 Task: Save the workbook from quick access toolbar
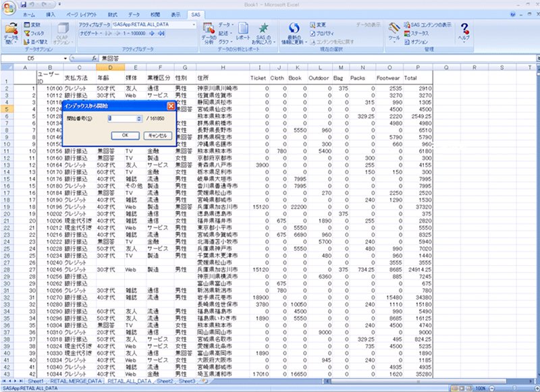tap(23, 5)
